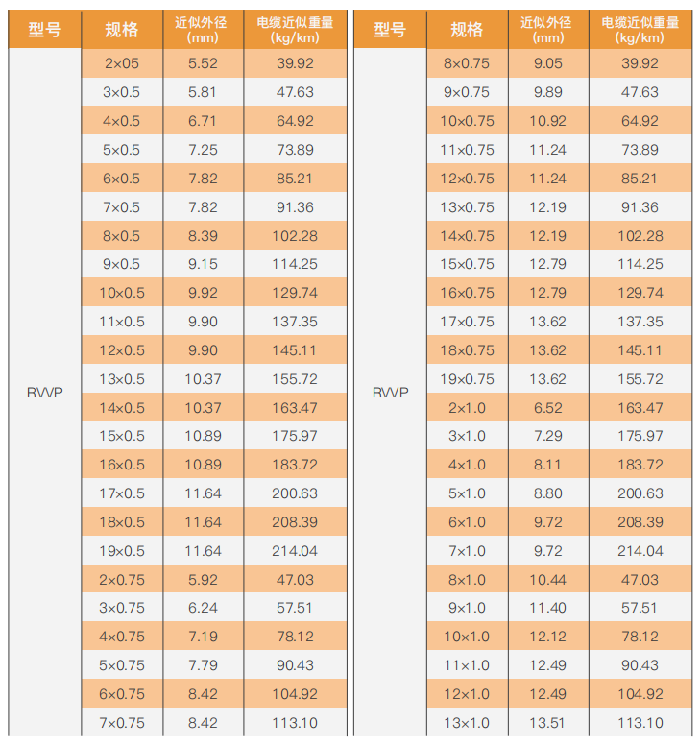Viewport: 700px width, 746px height.
Task: Select the 2×05 specification cell
Action: tap(122, 63)
